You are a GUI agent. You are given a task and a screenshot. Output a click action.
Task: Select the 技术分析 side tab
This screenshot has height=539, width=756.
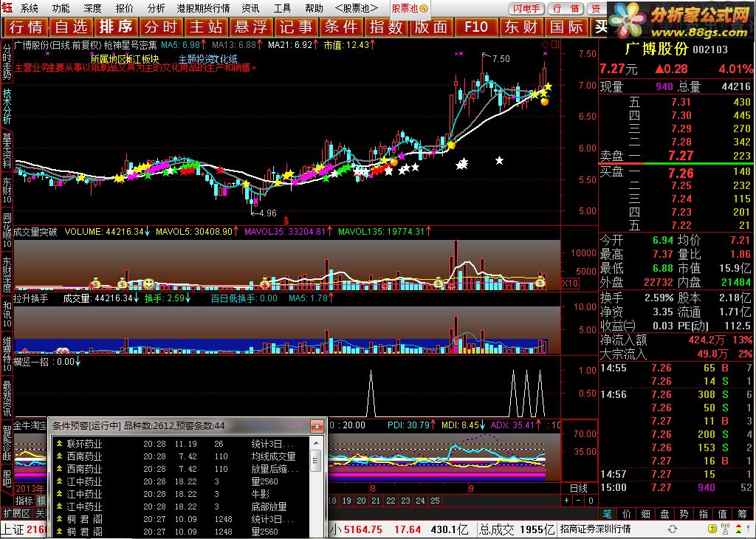point(7,106)
